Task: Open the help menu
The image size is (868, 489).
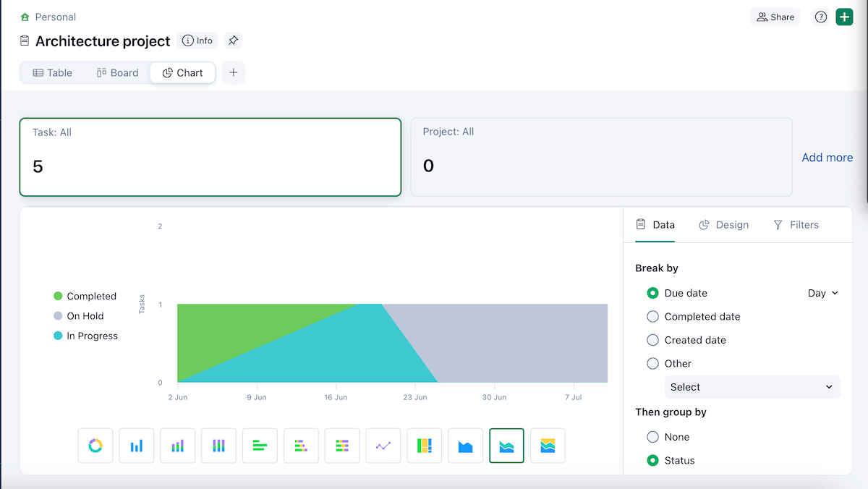Action: [x=820, y=17]
